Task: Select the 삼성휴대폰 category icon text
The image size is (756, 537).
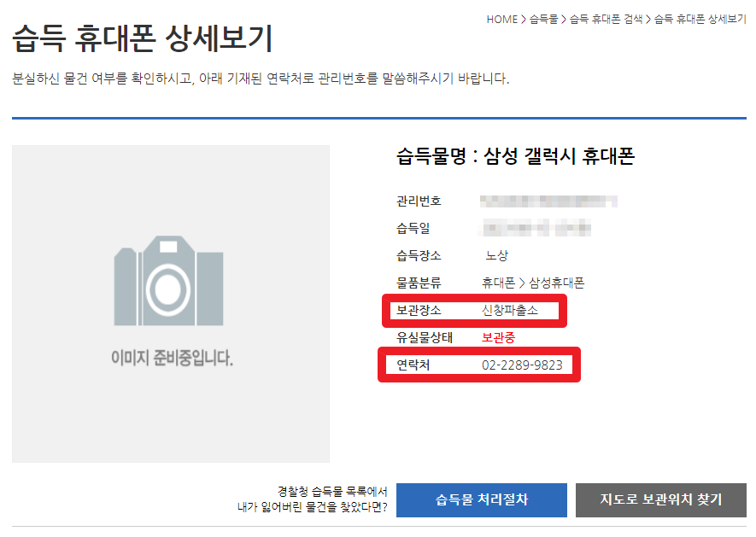Action: 560,283
